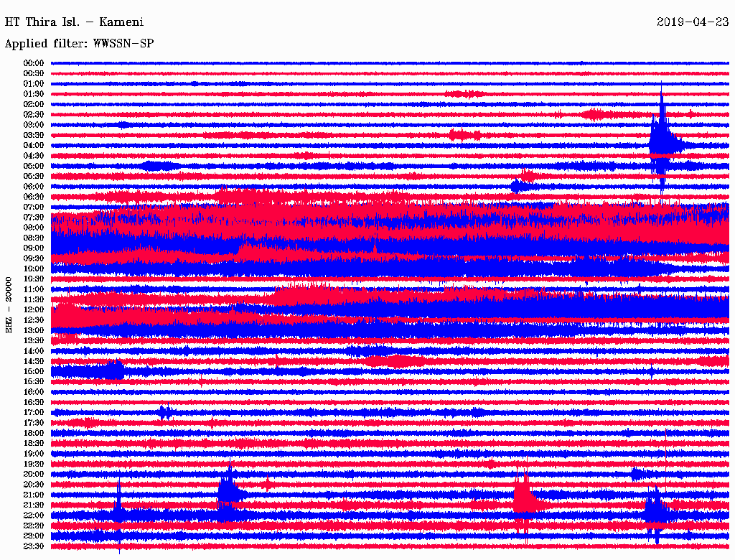Screen dimensions: 735x560
Task: Select the 14:00 time label
Action: click(x=34, y=351)
